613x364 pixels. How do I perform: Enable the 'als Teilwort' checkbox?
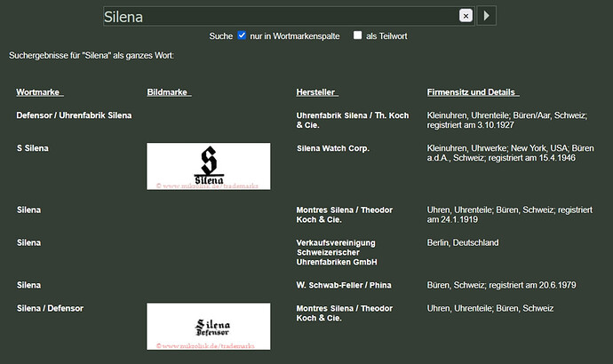[x=358, y=36]
